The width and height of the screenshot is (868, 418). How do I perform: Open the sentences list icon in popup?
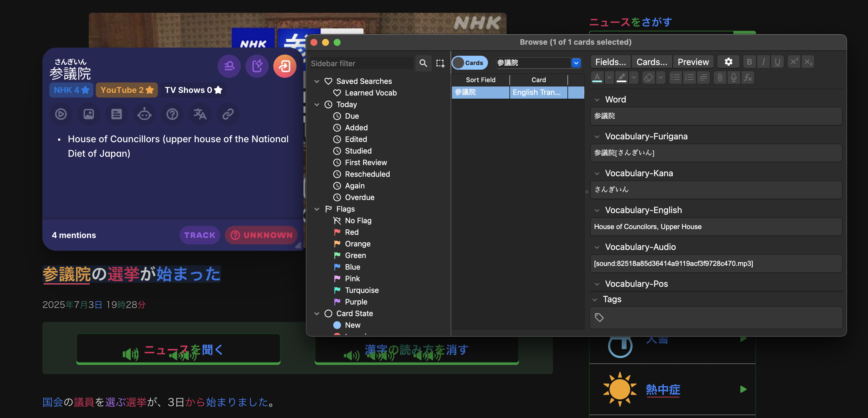click(117, 114)
